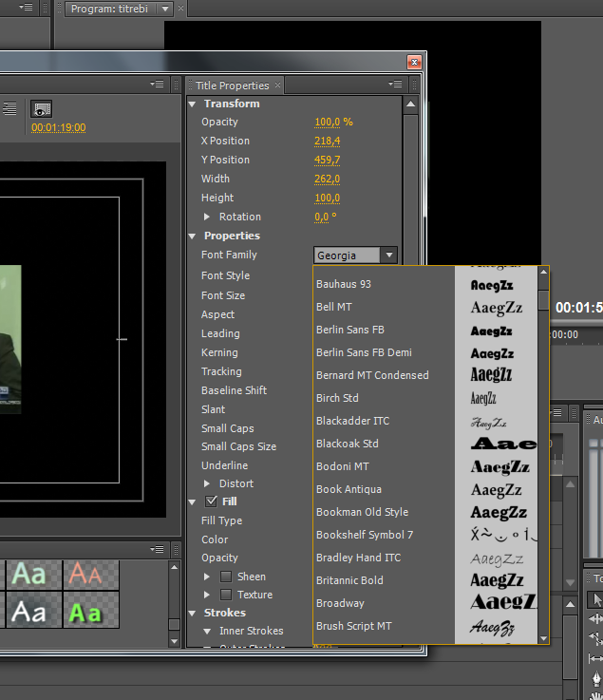Click the X Position value 218,4

coord(328,142)
